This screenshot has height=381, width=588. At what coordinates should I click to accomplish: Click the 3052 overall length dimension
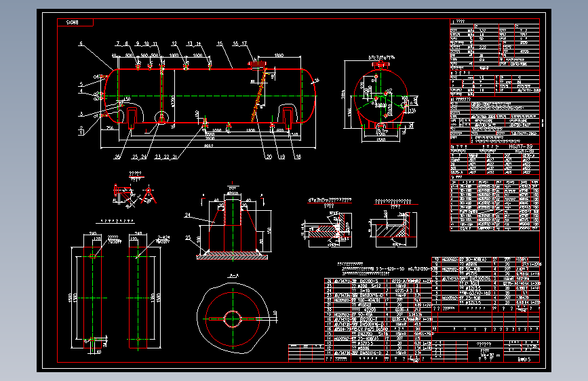(x=208, y=146)
